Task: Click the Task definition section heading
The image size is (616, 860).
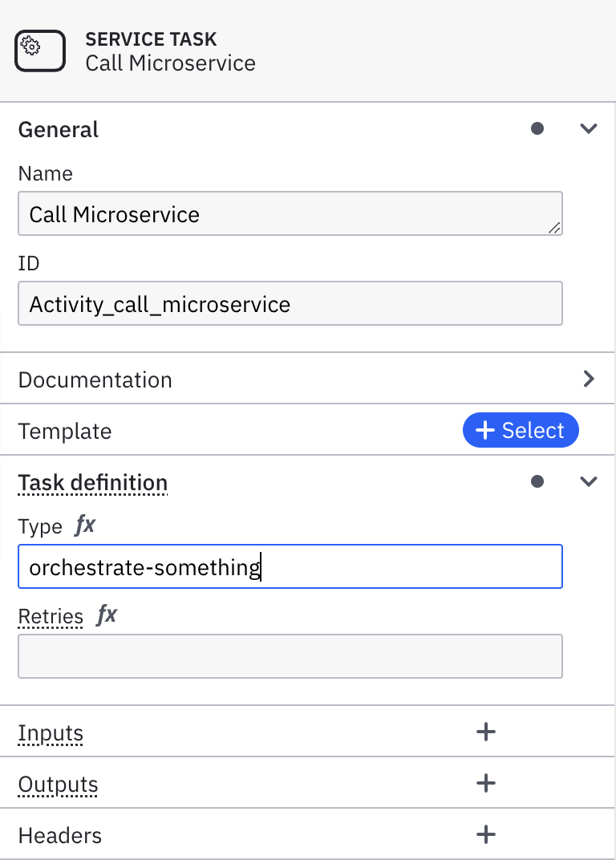Action: (92, 482)
